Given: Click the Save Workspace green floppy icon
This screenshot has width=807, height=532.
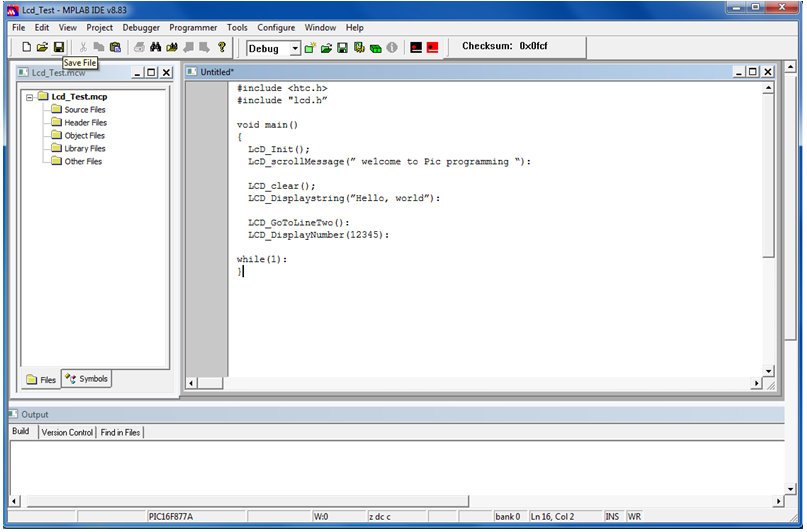Looking at the screenshot, I should 342,48.
